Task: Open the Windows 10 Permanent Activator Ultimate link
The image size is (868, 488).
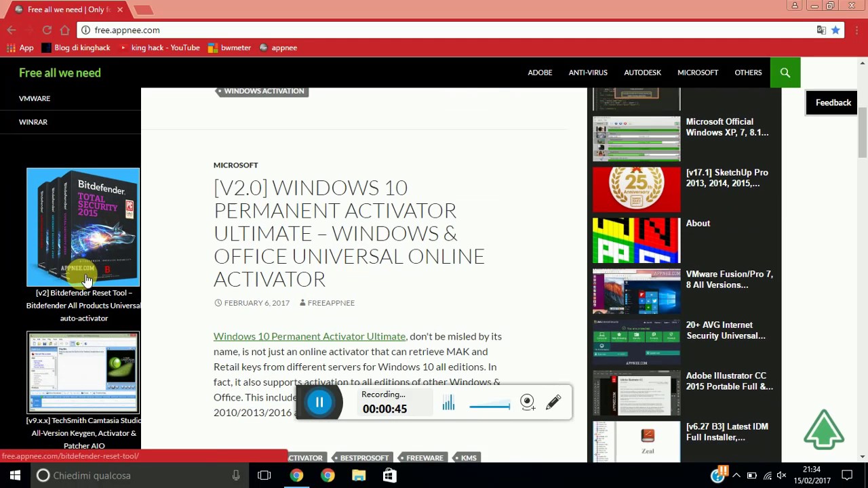Action: (309, 336)
